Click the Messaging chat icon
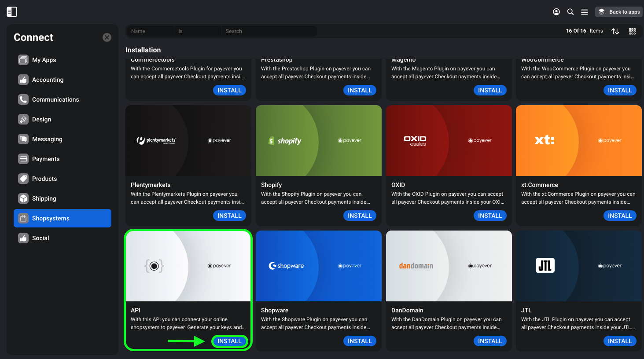644x359 pixels. pos(23,139)
